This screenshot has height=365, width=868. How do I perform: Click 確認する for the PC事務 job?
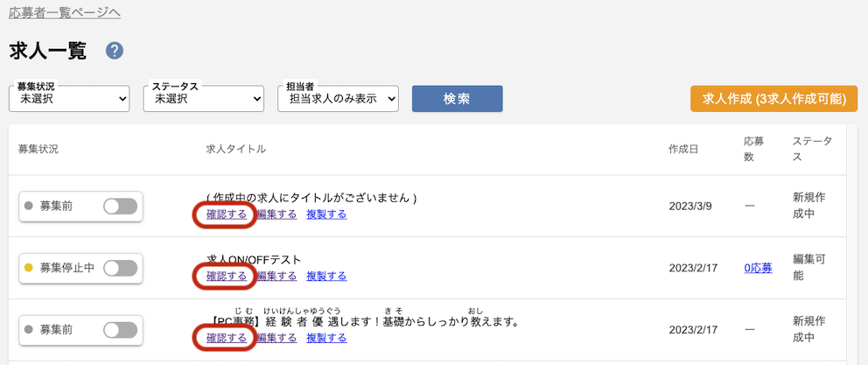[x=227, y=338]
